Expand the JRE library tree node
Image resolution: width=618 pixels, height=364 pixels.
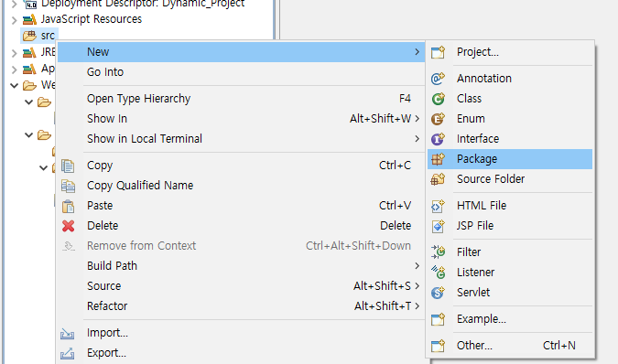point(14,52)
